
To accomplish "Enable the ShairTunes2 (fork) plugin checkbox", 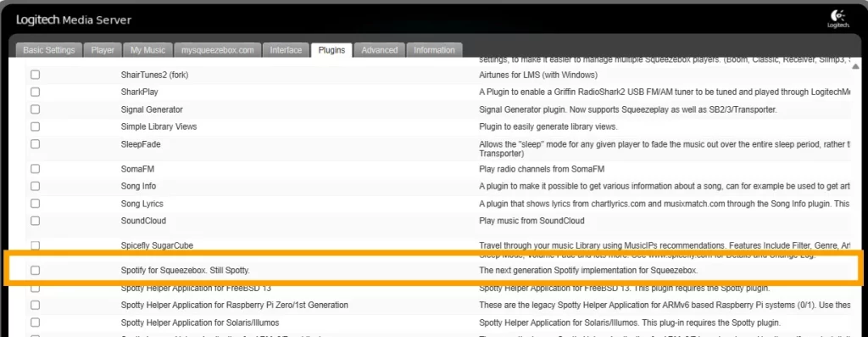I will [x=36, y=74].
